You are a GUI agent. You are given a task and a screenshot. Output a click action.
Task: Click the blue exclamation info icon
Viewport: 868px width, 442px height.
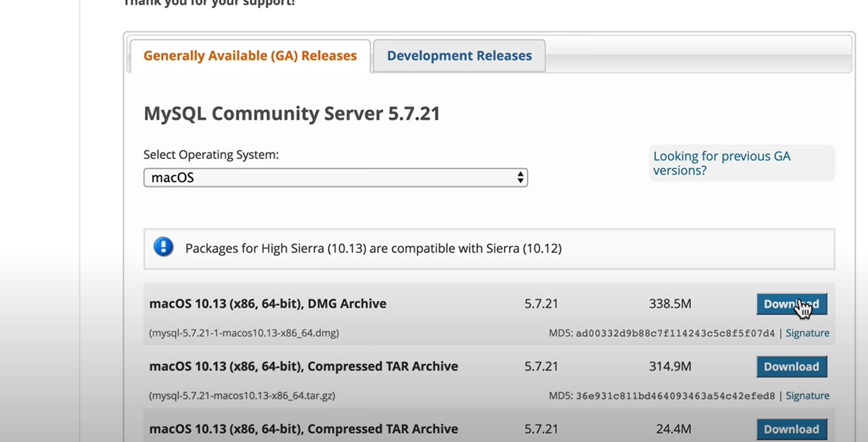coord(164,247)
